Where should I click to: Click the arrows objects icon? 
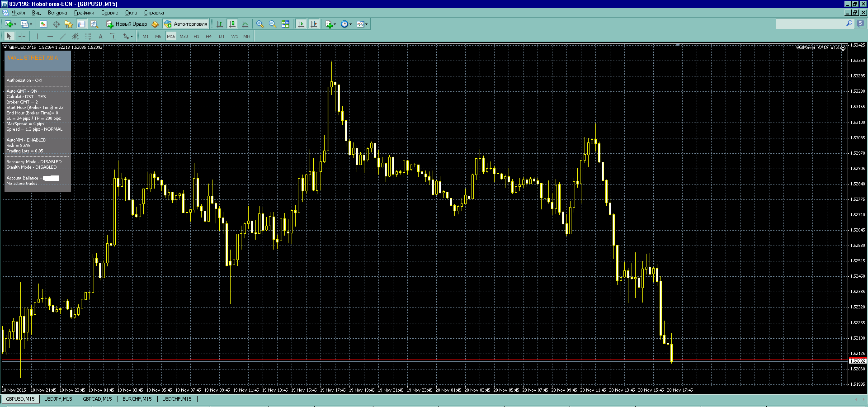(126, 36)
